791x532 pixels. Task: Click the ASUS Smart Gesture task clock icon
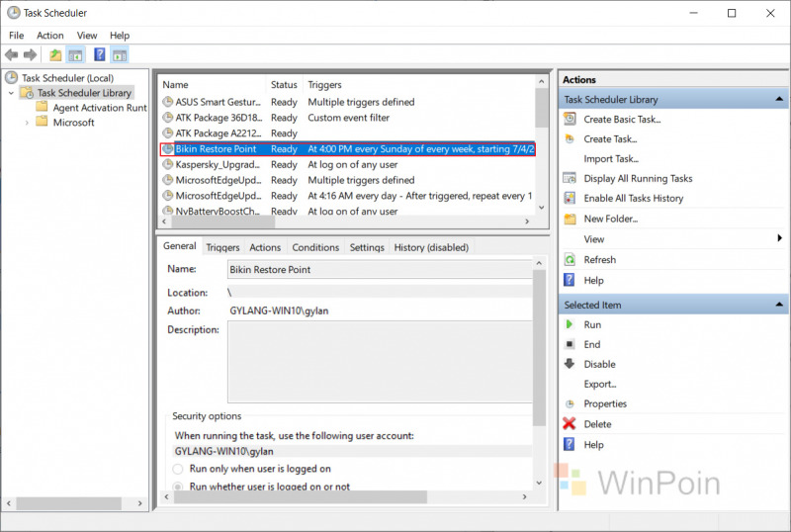167,102
